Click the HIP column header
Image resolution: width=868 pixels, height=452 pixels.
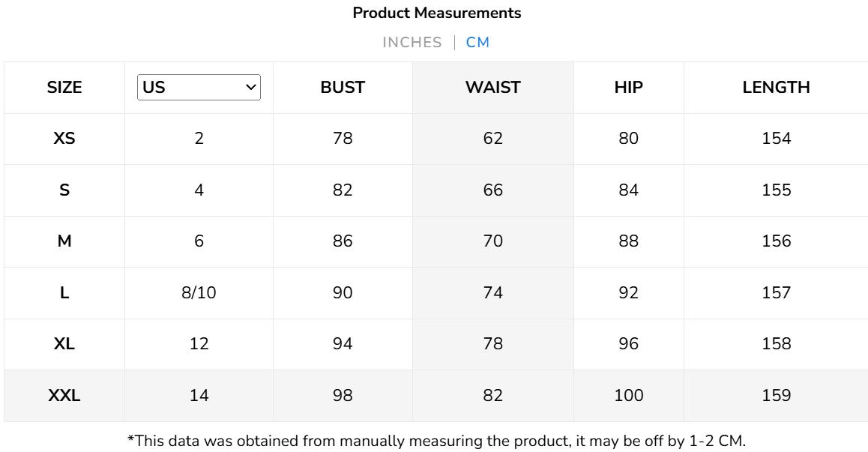point(628,88)
